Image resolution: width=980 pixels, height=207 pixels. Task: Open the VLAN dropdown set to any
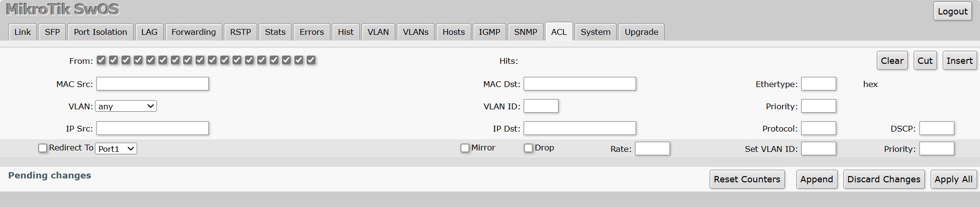point(126,106)
